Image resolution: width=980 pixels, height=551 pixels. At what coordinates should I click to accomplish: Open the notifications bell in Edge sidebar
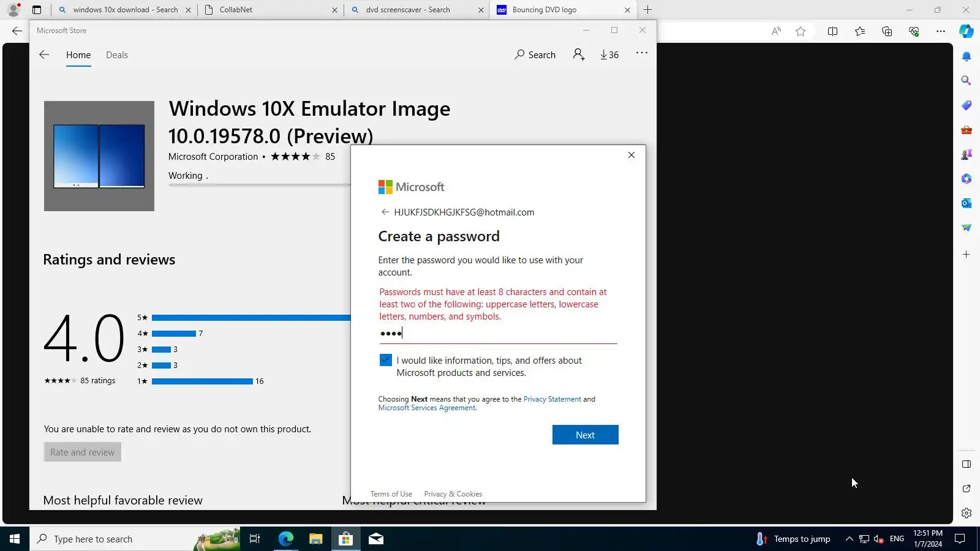tap(967, 56)
